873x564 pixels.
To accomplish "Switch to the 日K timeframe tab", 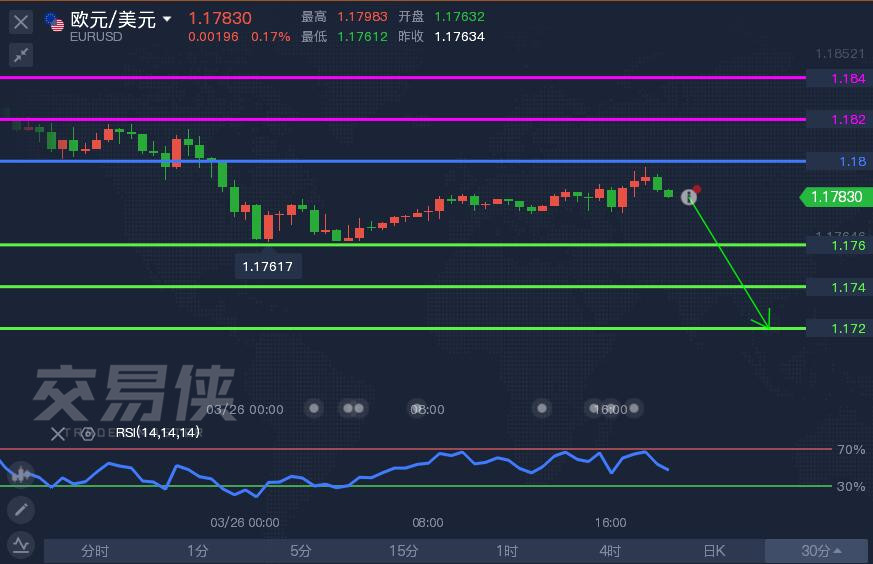I will 714,551.
